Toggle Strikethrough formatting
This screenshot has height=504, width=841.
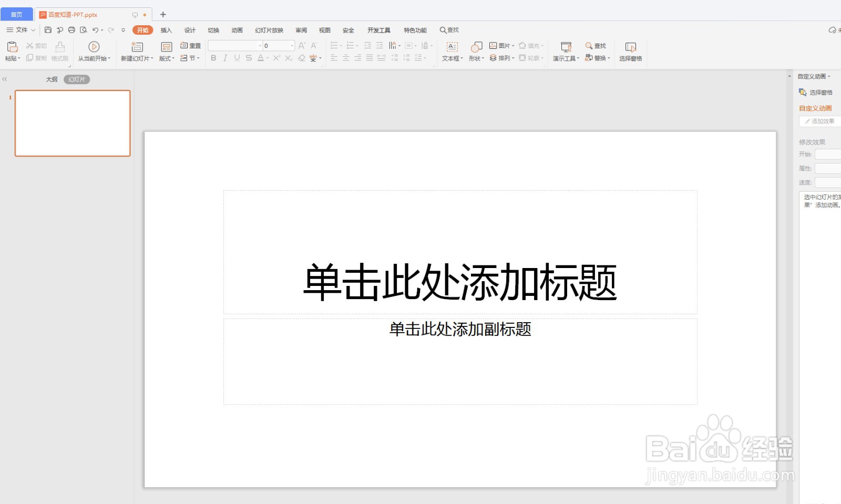[x=249, y=58]
